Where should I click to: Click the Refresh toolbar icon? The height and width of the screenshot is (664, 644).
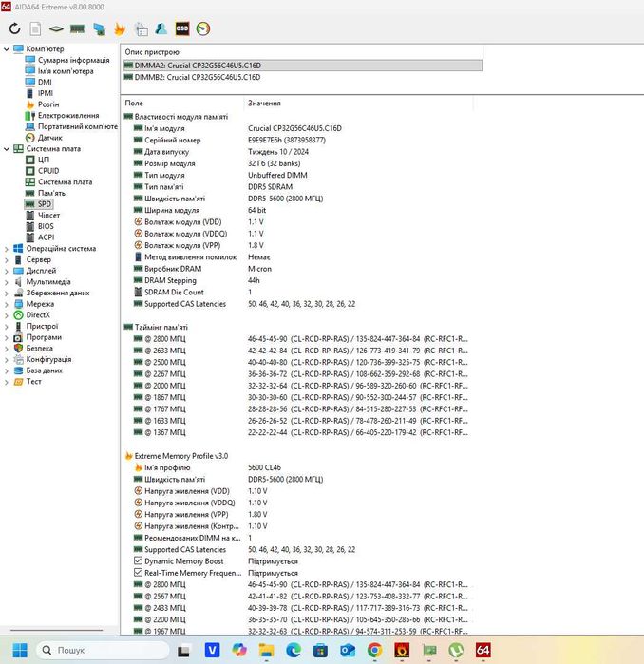point(15,28)
